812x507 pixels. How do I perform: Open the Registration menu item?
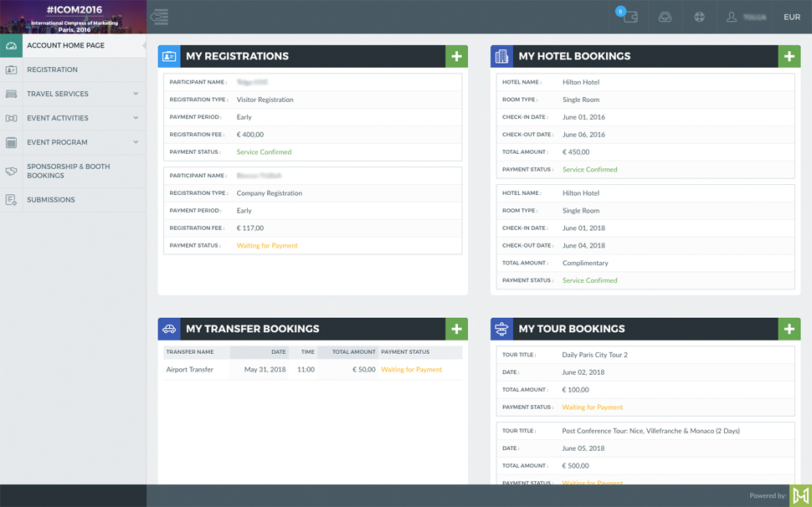pyautogui.click(x=52, y=69)
